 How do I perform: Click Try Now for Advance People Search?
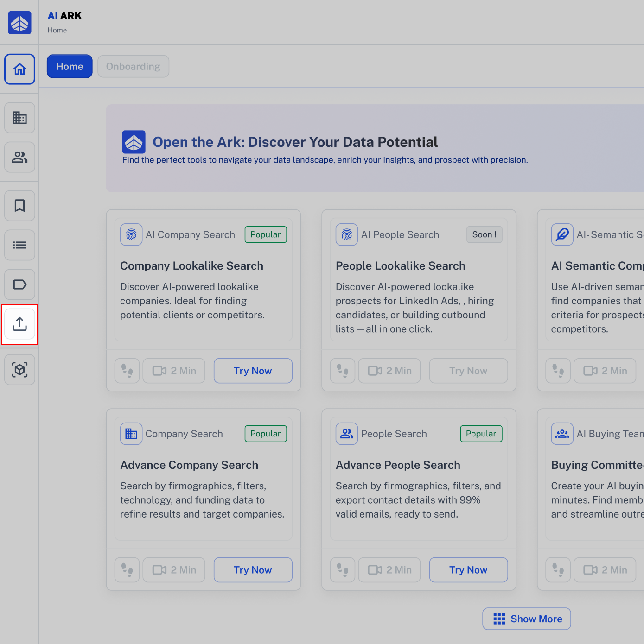point(469,570)
